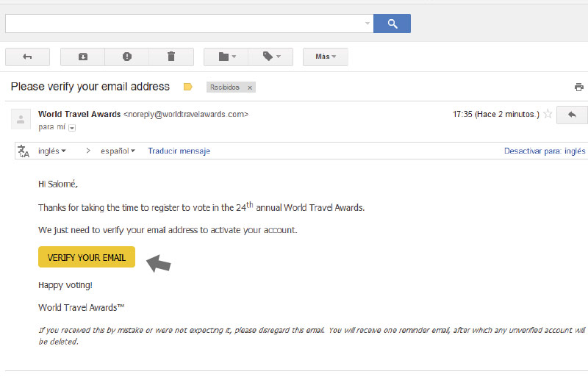Delete the email using the trash icon
This screenshot has width=588, height=377.
click(x=171, y=57)
